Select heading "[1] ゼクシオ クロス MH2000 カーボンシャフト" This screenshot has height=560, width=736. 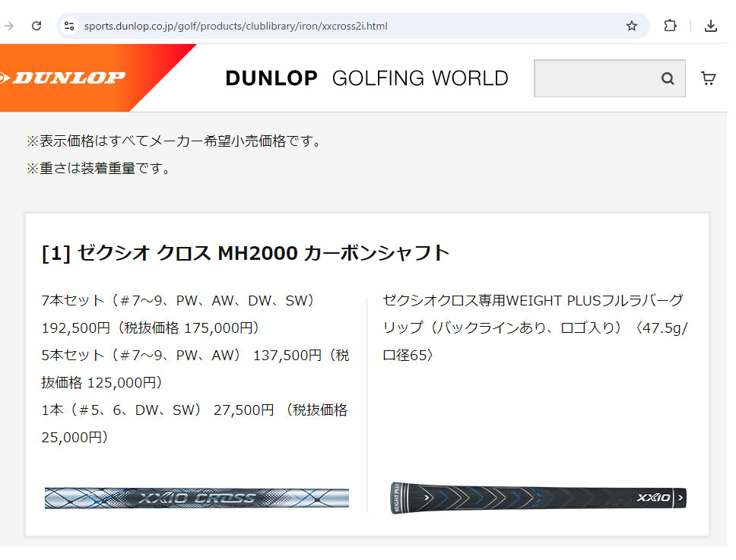(245, 253)
